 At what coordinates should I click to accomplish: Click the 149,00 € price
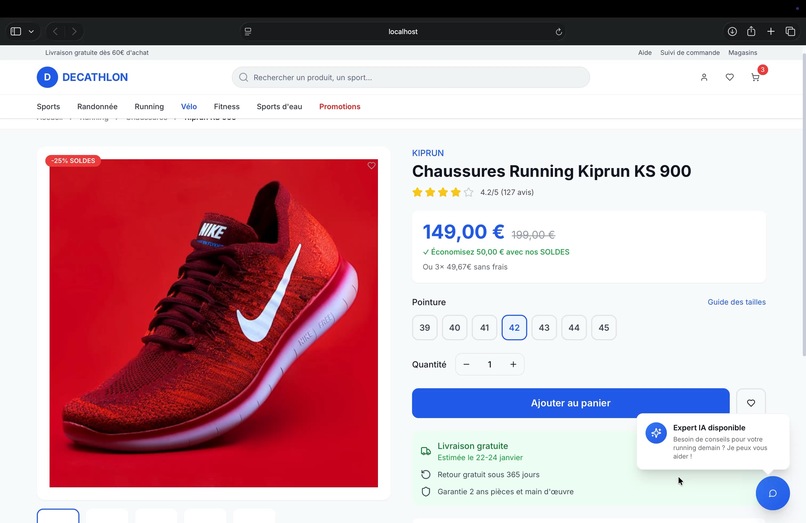coord(463,232)
